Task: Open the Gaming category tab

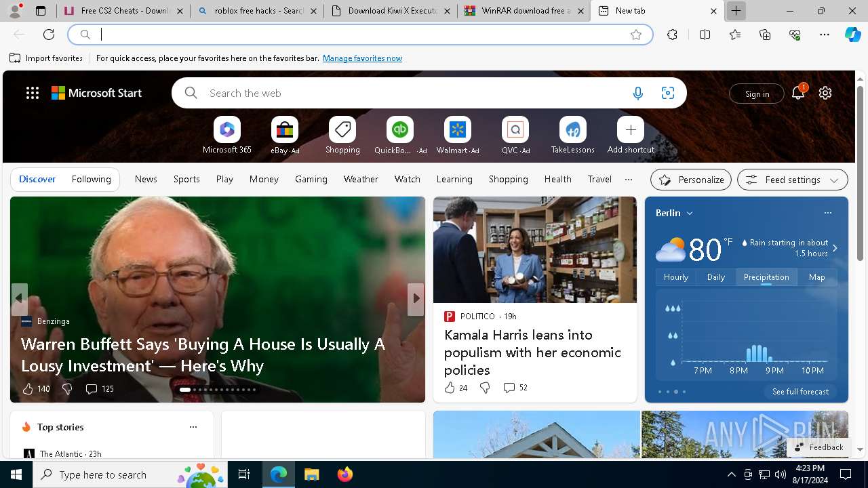Action: pyautogui.click(x=311, y=180)
